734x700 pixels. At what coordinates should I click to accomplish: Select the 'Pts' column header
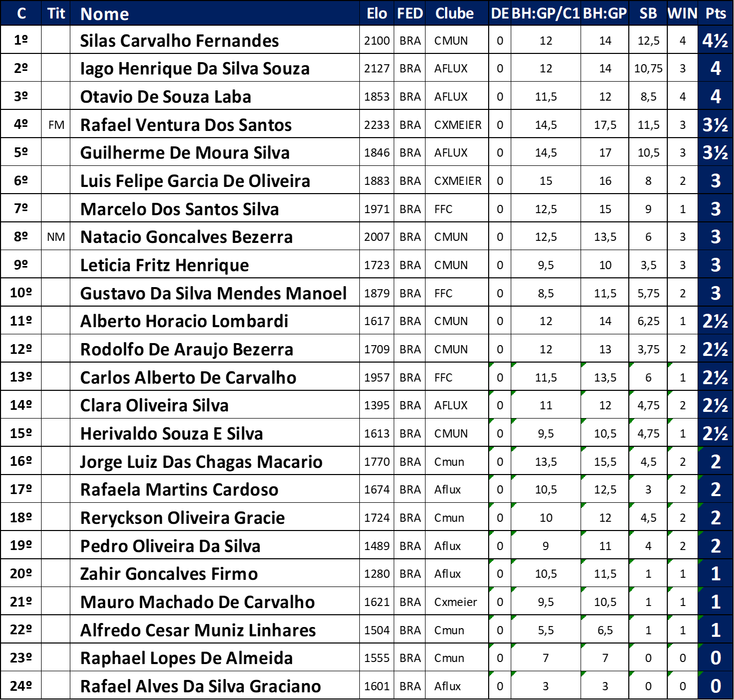716,13
